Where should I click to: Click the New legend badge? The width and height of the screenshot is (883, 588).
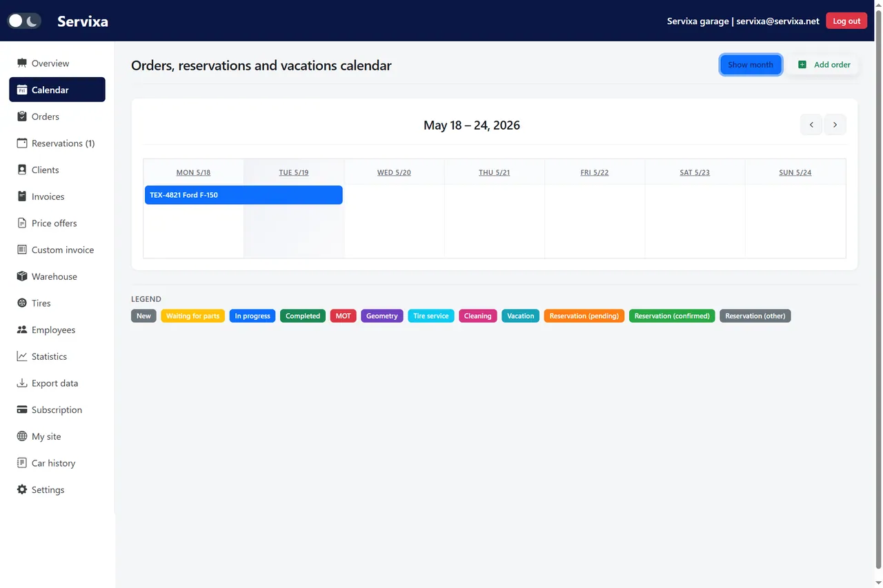143,316
